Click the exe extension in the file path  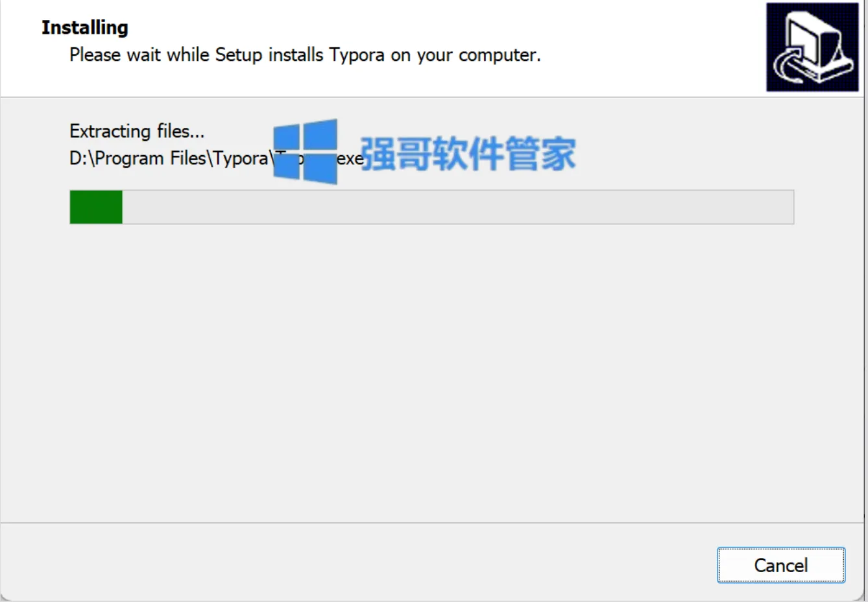tap(350, 159)
